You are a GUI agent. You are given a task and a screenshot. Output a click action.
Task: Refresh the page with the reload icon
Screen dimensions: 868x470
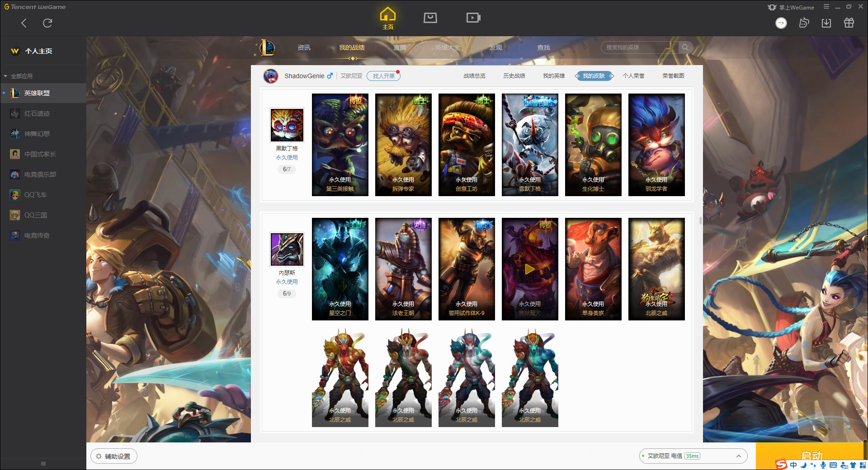coord(47,23)
